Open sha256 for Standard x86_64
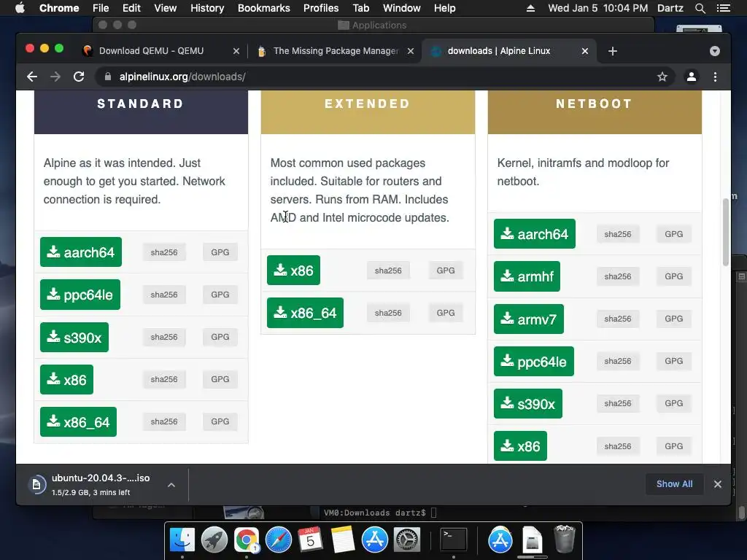 tap(164, 421)
